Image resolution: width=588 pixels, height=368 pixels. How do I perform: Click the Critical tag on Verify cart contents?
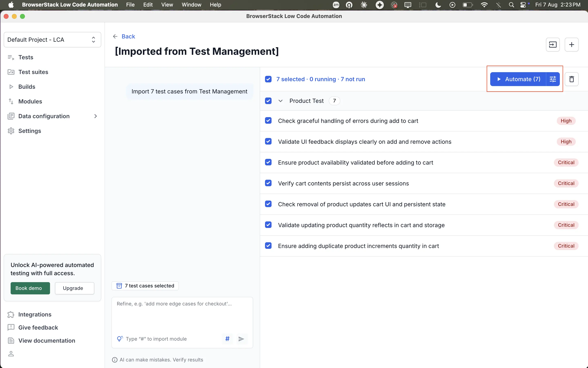[566, 183]
